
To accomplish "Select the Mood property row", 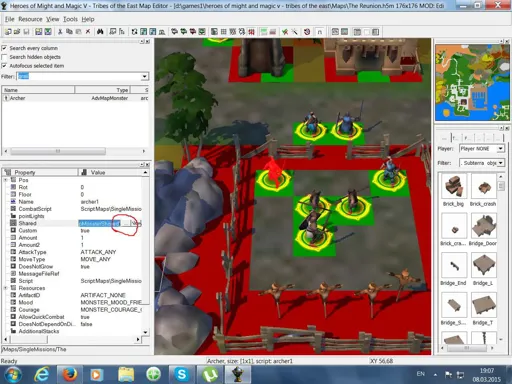I will (75, 302).
